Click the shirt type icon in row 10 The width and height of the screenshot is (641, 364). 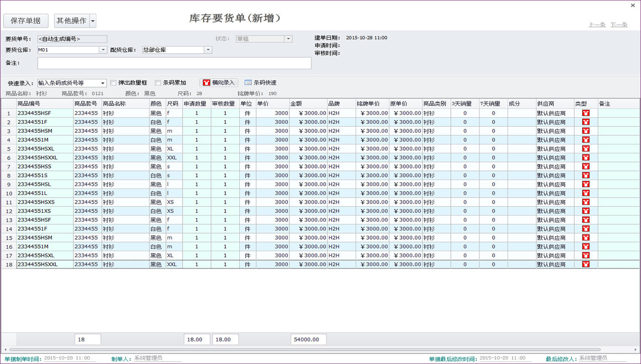pyautogui.click(x=585, y=194)
